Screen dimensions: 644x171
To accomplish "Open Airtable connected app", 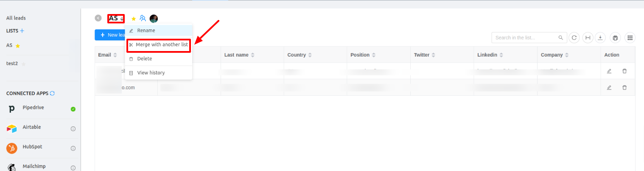I will pos(32,127).
